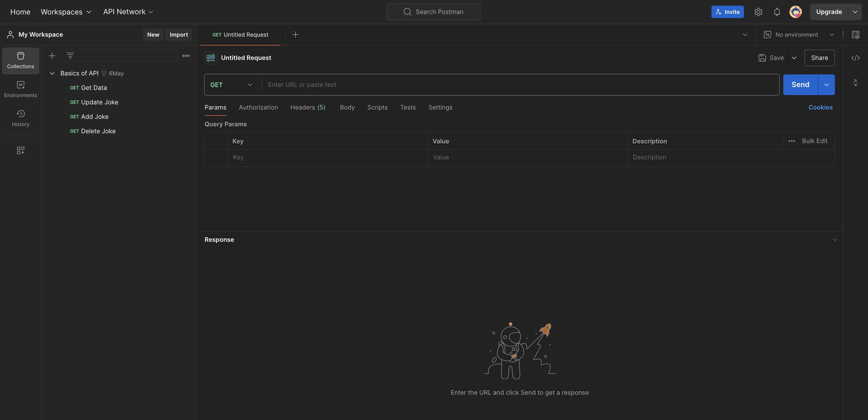Click the environment quick look icon
Image resolution: width=868 pixels, height=420 pixels.
point(855,35)
